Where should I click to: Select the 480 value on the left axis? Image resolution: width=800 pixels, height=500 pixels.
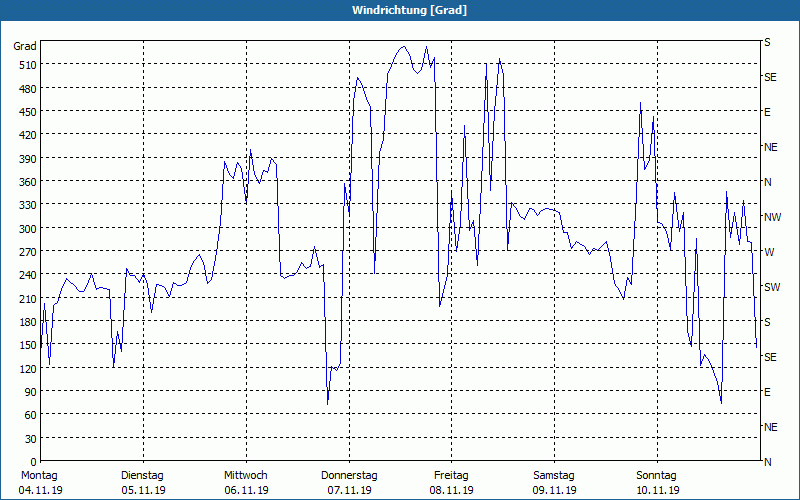pyautogui.click(x=28, y=89)
